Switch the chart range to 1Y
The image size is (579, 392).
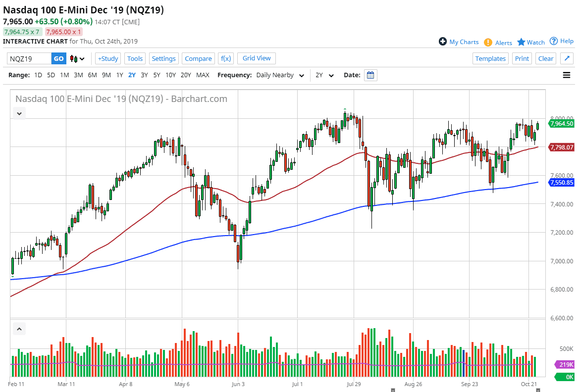[x=119, y=75]
